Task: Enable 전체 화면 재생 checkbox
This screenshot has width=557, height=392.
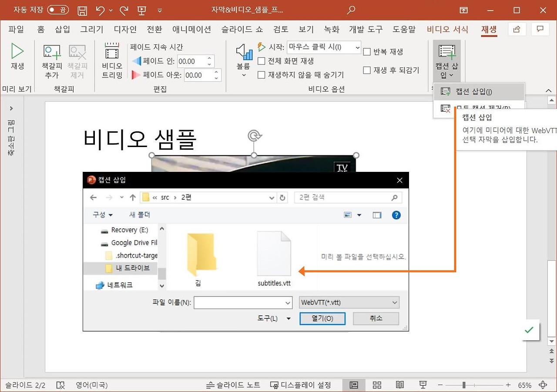Action: [x=261, y=61]
